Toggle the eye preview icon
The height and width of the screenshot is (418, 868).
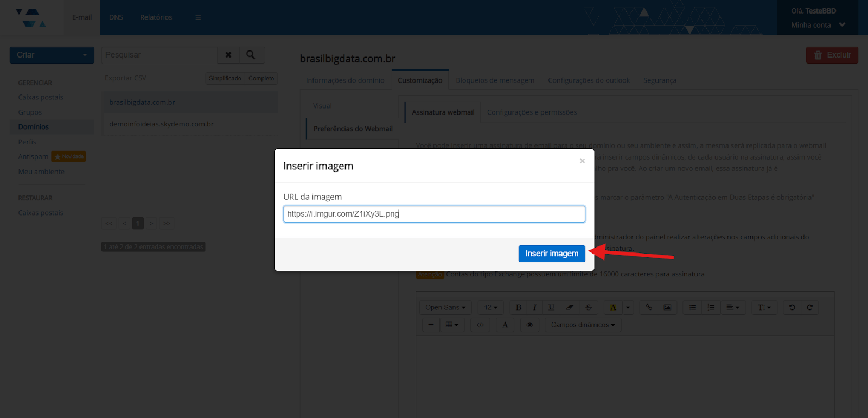click(x=529, y=325)
